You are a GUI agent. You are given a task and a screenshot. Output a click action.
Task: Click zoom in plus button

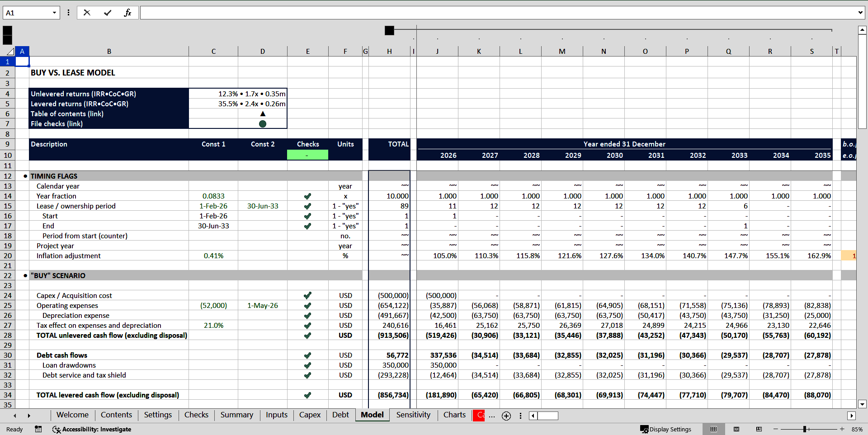click(x=842, y=429)
